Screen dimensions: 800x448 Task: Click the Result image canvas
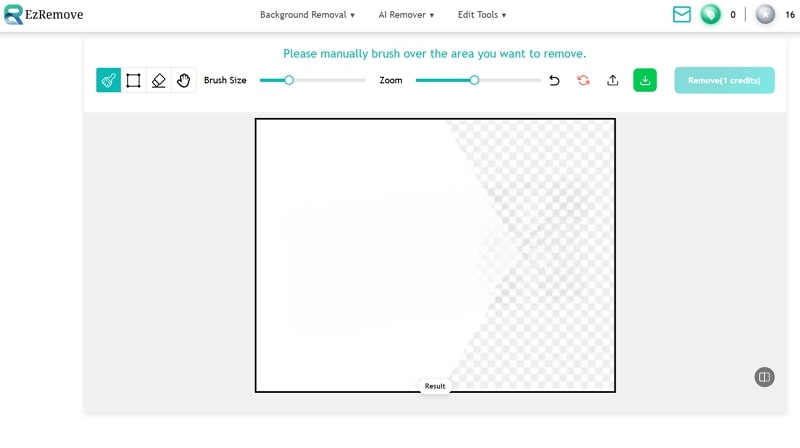435,255
